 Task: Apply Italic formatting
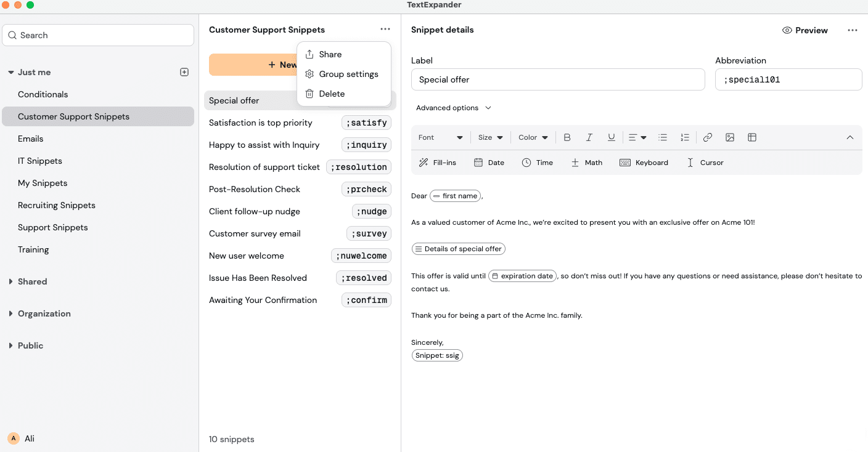tap(589, 137)
